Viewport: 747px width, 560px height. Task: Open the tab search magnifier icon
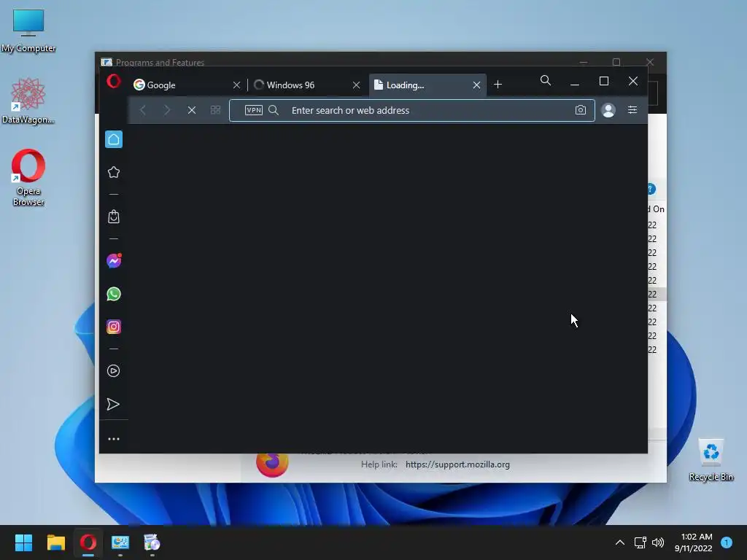[546, 80]
